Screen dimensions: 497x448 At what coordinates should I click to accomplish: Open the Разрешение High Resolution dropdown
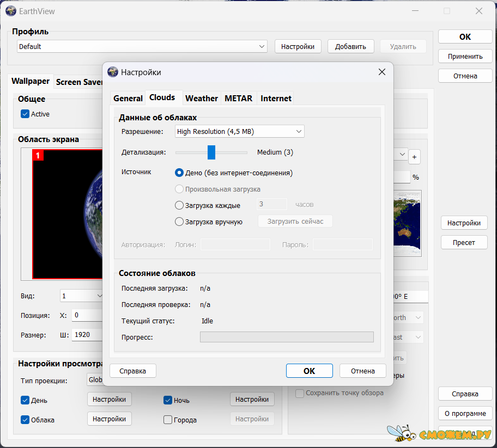[240, 131]
